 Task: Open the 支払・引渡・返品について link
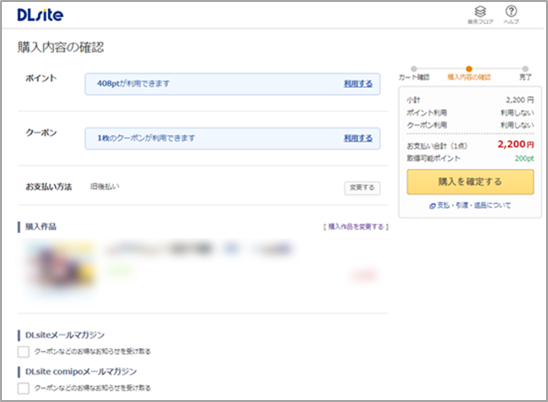(474, 206)
